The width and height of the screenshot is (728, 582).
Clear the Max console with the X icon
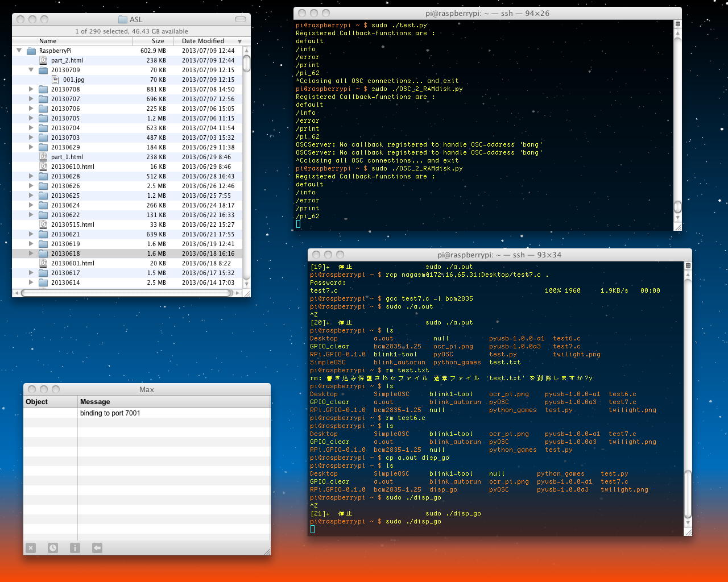point(31,548)
